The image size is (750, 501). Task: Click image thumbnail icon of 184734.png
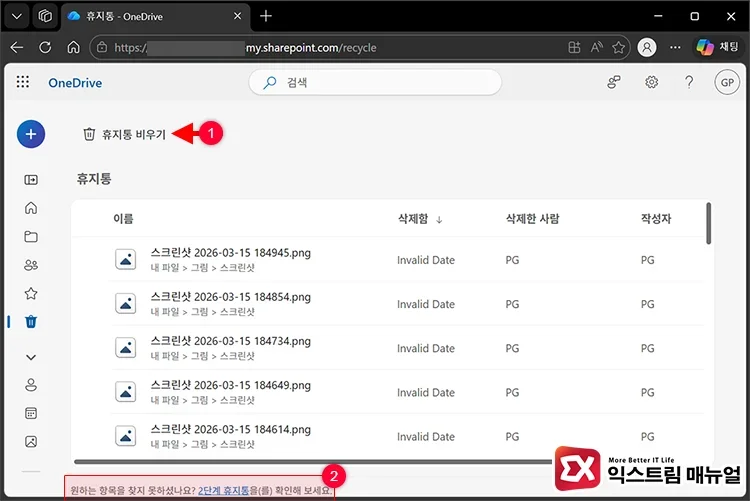click(x=125, y=347)
